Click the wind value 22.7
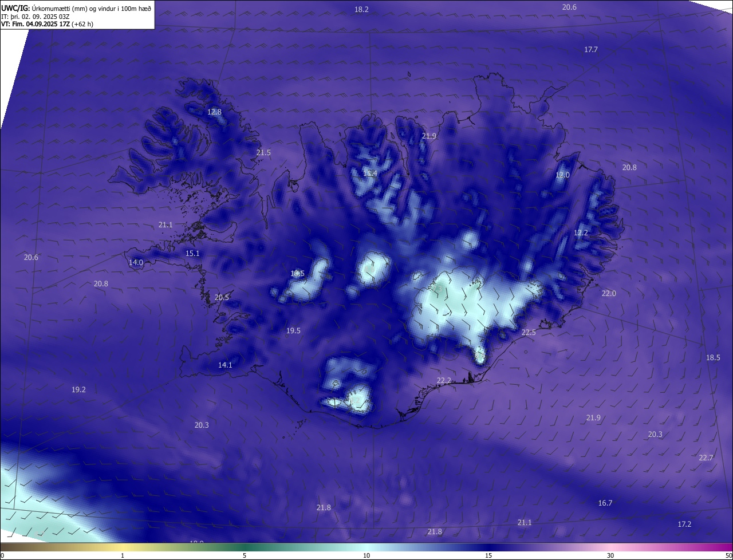 706,458
